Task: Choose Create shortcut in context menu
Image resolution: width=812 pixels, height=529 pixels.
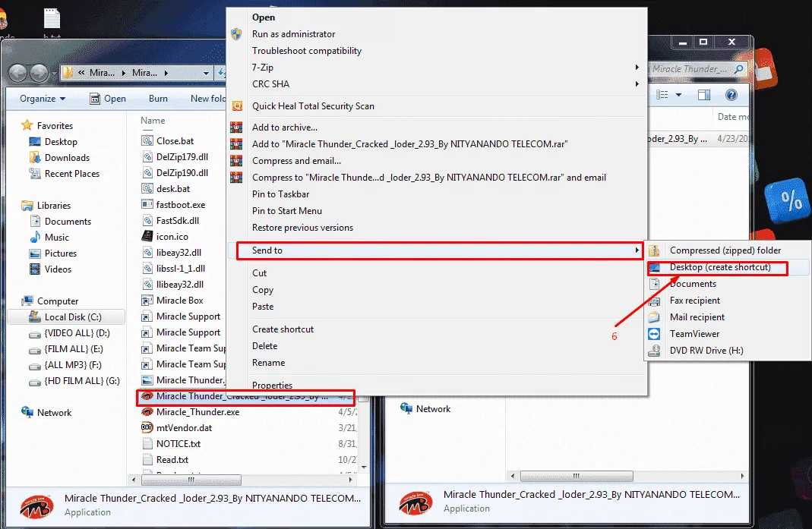Action: (x=438, y=329)
